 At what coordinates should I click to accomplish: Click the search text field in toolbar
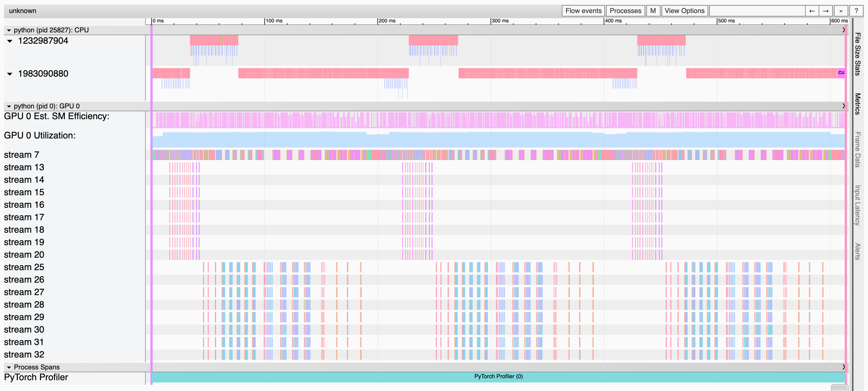pyautogui.click(x=757, y=11)
